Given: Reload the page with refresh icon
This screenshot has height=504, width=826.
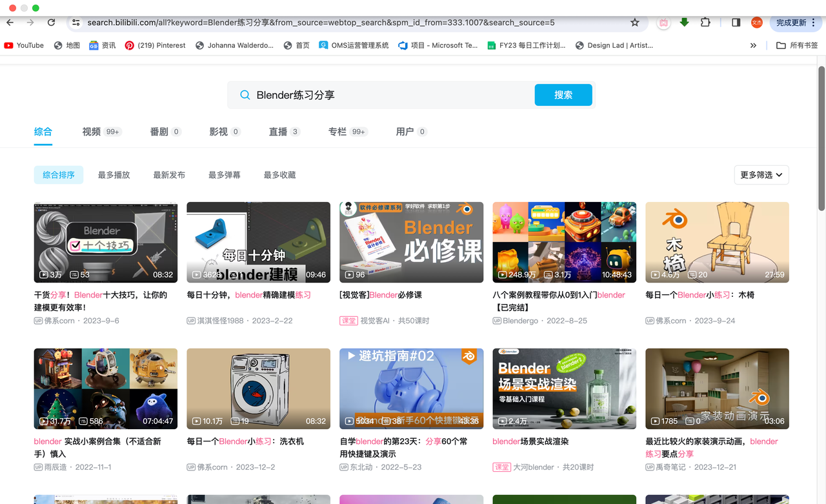Looking at the screenshot, I should (51, 23).
